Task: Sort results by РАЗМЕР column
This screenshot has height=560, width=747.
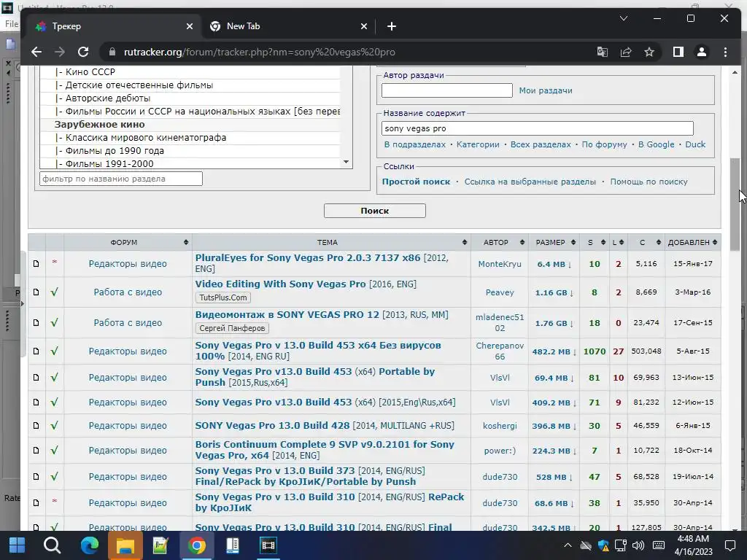Action: click(554, 242)
